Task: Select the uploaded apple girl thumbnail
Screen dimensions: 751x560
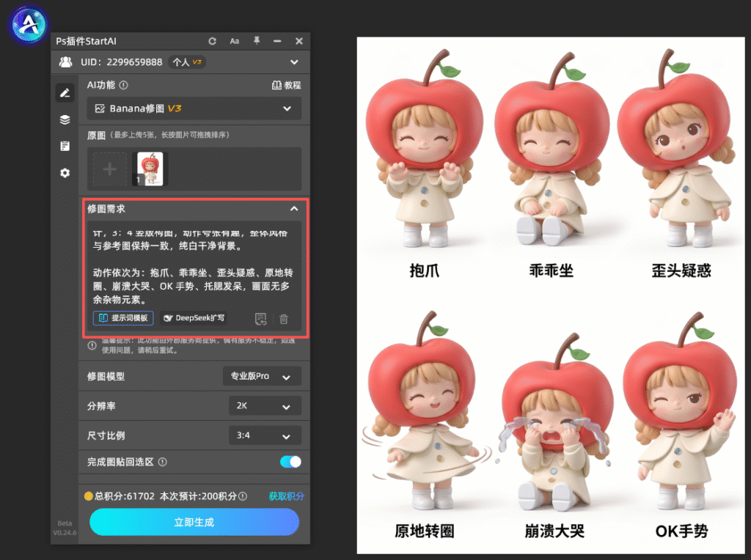Action: [150, 169]
